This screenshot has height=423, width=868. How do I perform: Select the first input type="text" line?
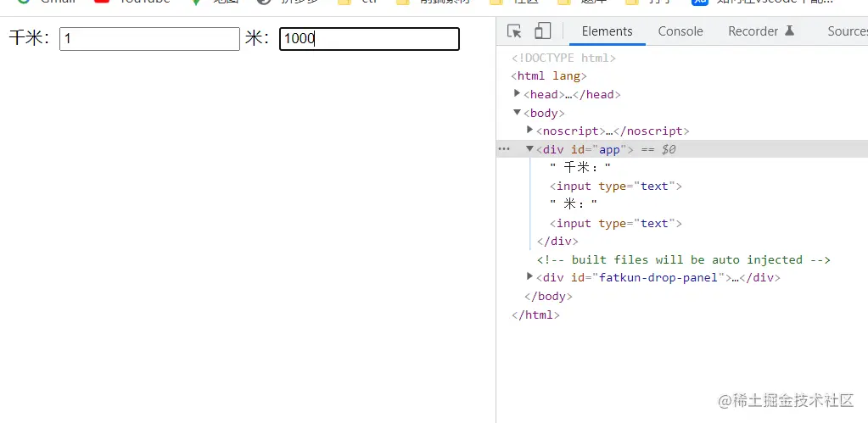point(615,186)
